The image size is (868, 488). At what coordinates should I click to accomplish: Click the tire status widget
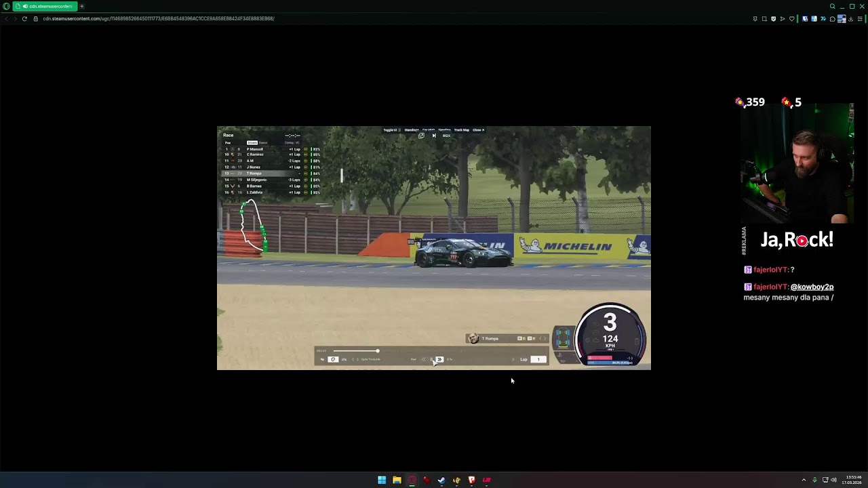tap(563, 339)
